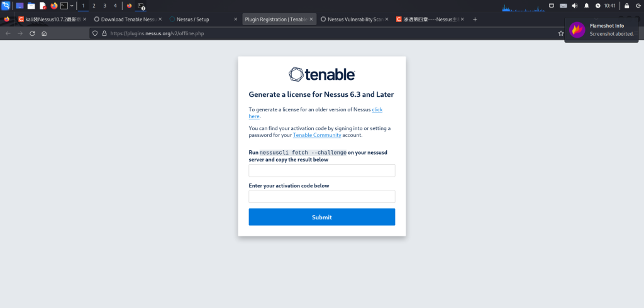The height and width of the screenshot is (308, 644).
Task: Switch to workspace 2
Action: [x=94, y=6]
